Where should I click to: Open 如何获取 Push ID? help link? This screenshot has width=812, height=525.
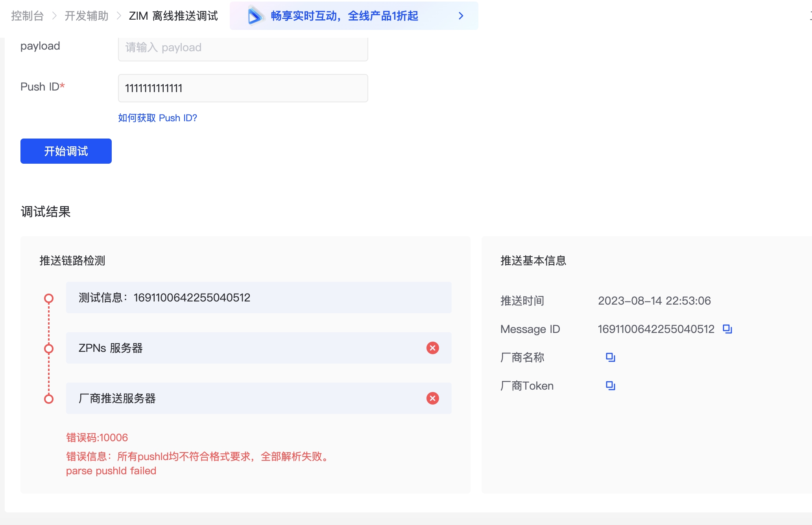point(157,118)
